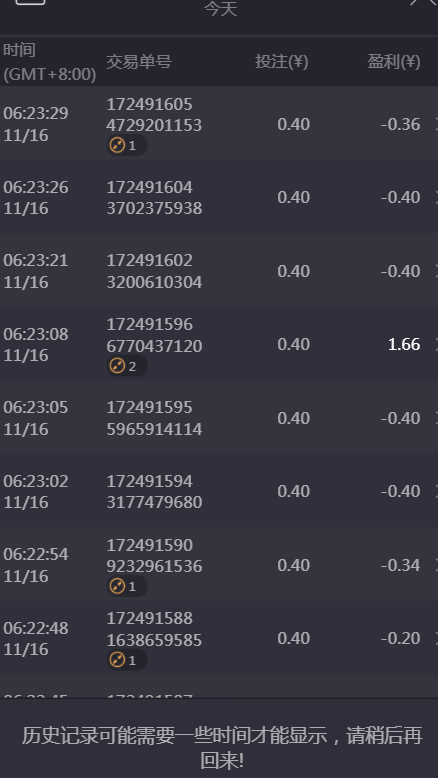Click the 时间 (GMT+8:00) column header
Image resolution: width=438 pixels, height=778 pixels.
coord(50,62)
